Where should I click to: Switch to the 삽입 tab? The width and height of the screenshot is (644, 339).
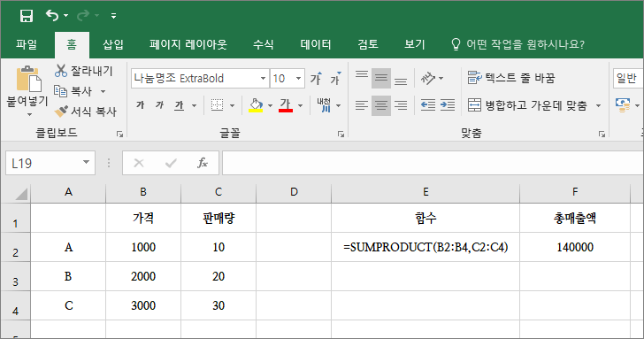(x=113, y=44)
